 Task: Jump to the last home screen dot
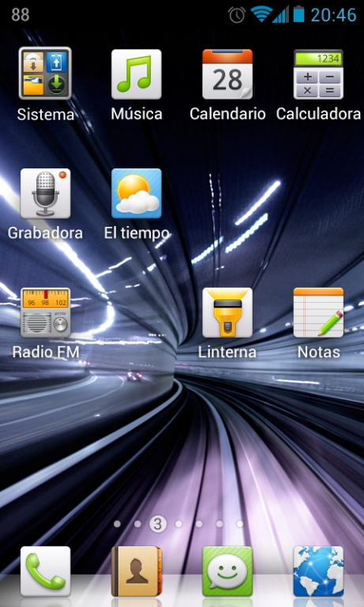click(240, 524)
